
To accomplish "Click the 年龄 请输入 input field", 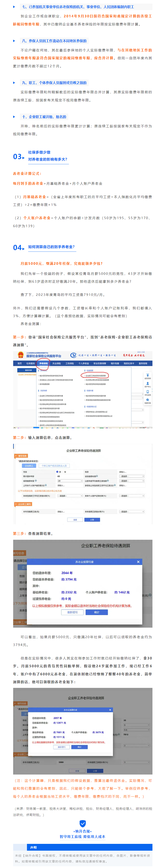I will (131, 472).
